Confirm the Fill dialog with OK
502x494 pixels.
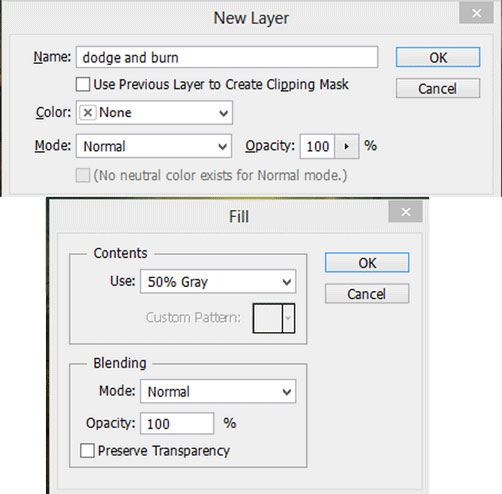click(x=367, y=263)
